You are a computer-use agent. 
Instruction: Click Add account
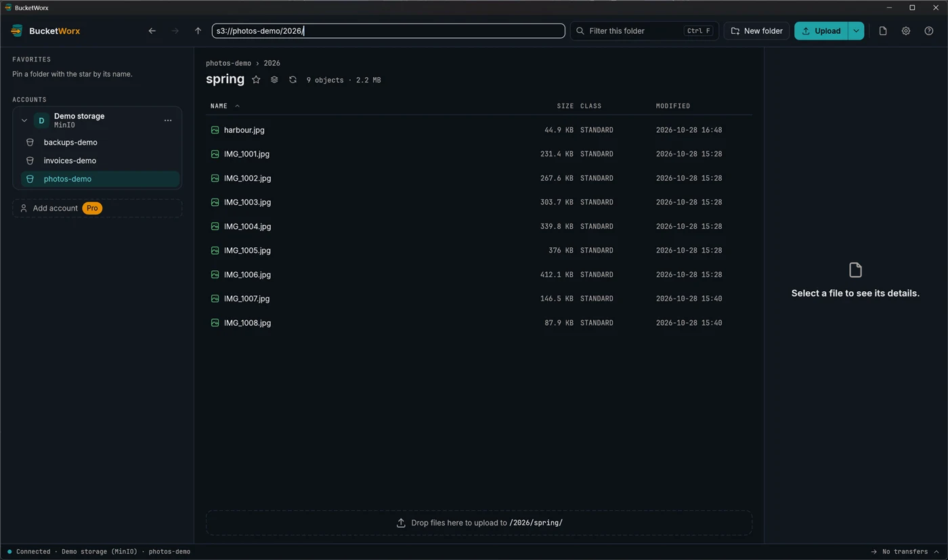98,209
